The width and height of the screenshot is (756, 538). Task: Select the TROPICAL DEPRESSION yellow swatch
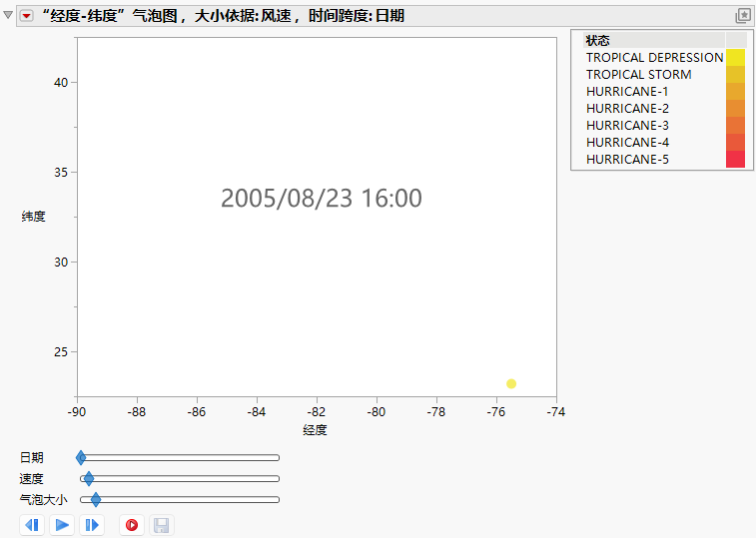pyautogui.click(x=735, y=57)
